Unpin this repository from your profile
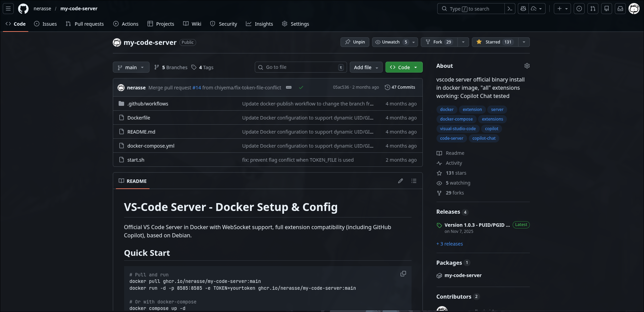 click(354, 42)
